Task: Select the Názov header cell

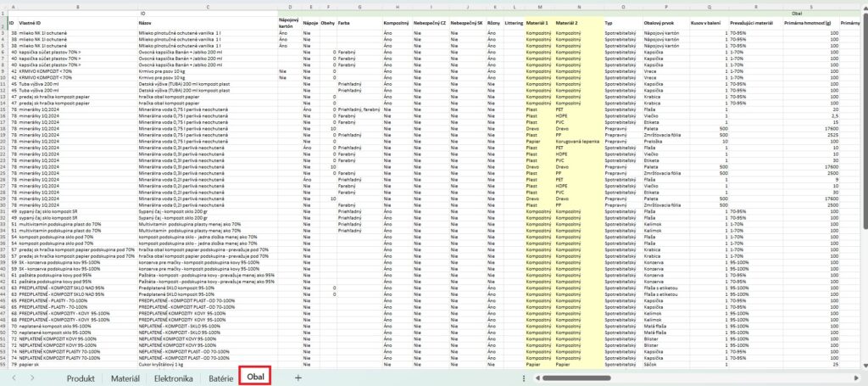Action: [x=146, y=22]
